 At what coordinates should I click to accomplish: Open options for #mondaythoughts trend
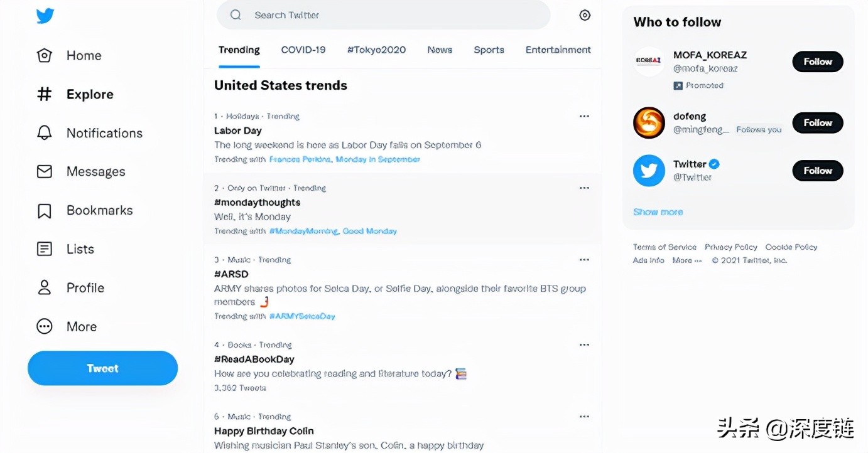click(x=584, y=188)
